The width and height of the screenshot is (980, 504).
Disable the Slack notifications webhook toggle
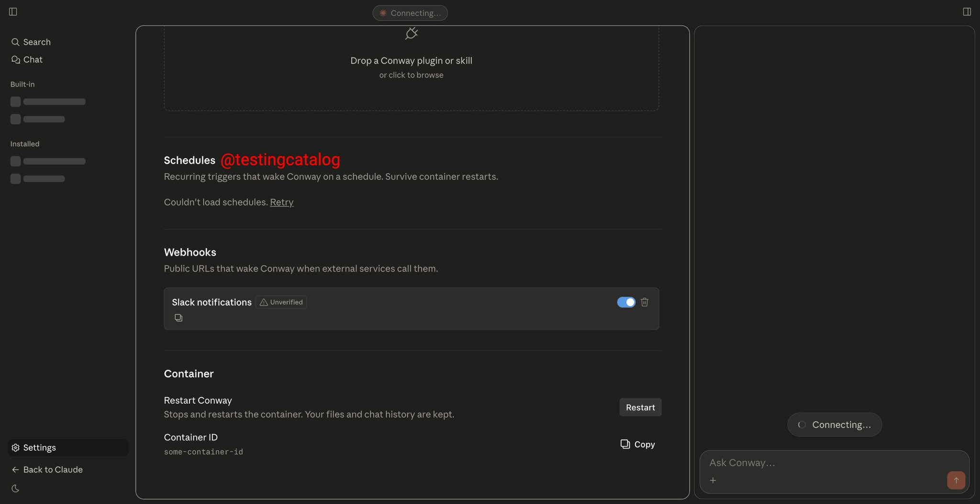click(626, 302)
